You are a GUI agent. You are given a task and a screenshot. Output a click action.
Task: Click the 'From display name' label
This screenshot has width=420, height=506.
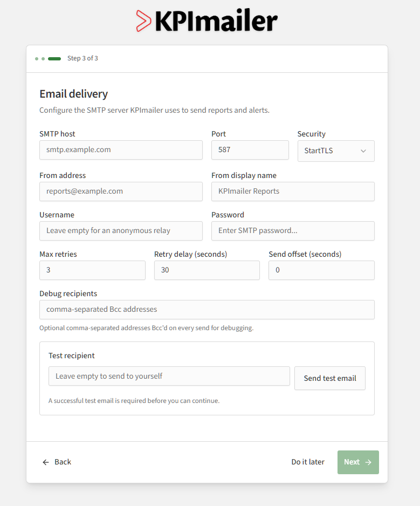click(x=244, y=175)
